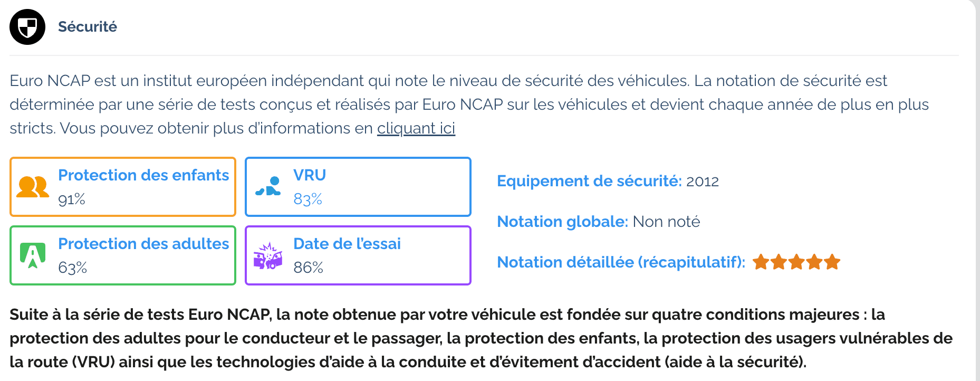This screenshot has width=980, height=381.
Task: Select the 83% VRU percentage value
Action: pyautogui.click(x=308, y=199)
